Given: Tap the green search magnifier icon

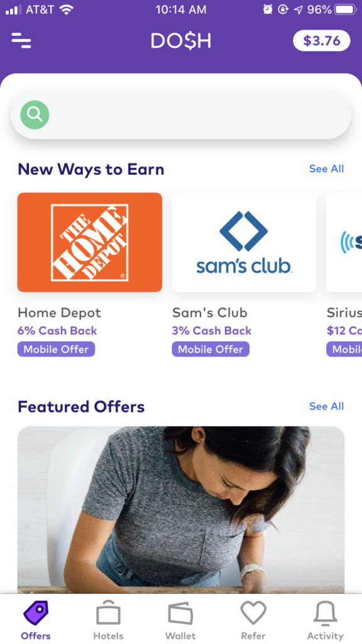Looking at the screenshot, I should click(35, 115).
